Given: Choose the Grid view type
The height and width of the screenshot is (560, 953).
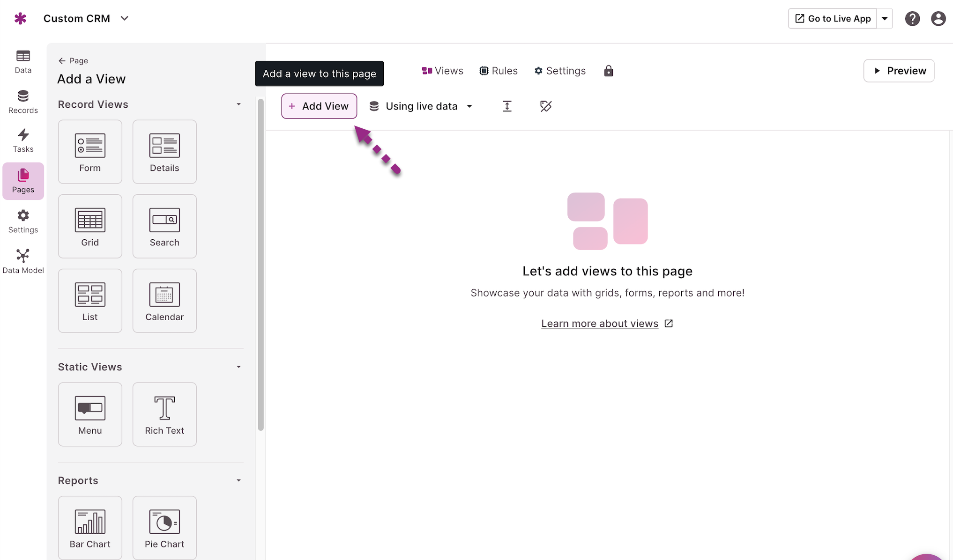Looking at the screenshot, I should pos(90,226).
